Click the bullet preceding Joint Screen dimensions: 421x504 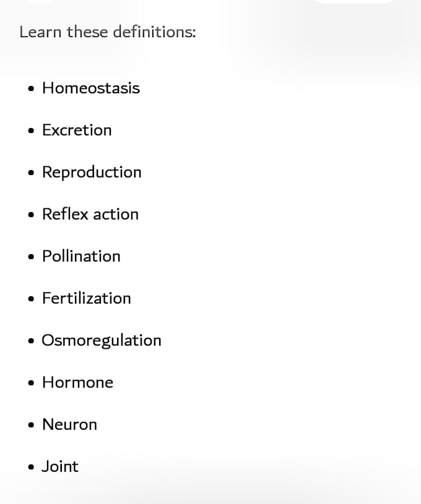pyautogui.click(x=31, y=467)
